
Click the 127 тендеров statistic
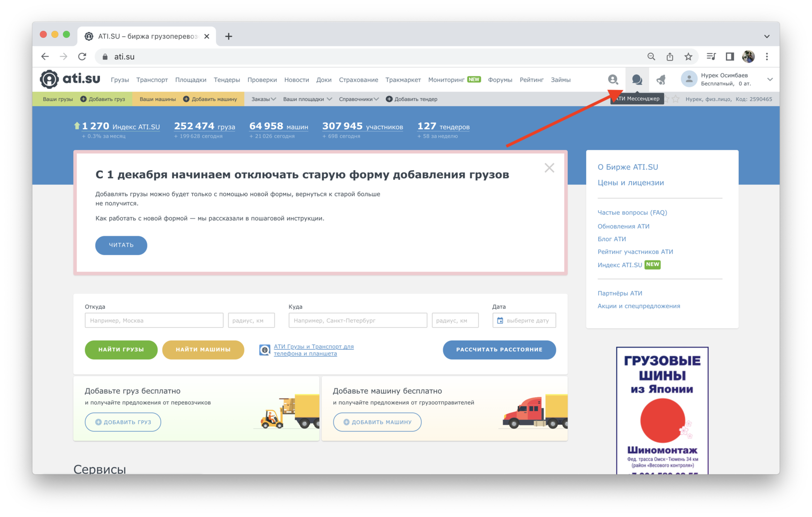coord(443,126)
